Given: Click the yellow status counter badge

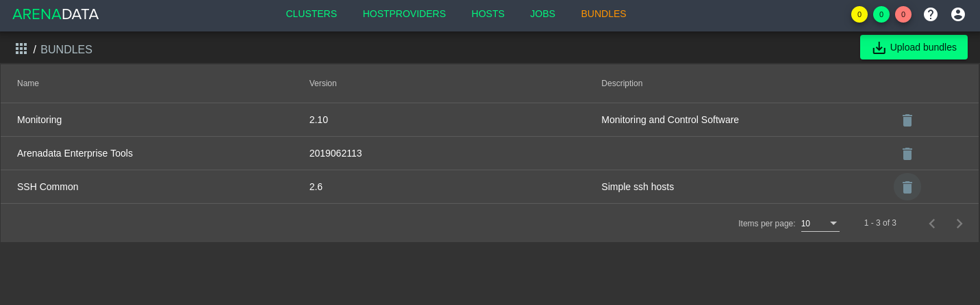Looking at the screenshot, I should point(859,14).
